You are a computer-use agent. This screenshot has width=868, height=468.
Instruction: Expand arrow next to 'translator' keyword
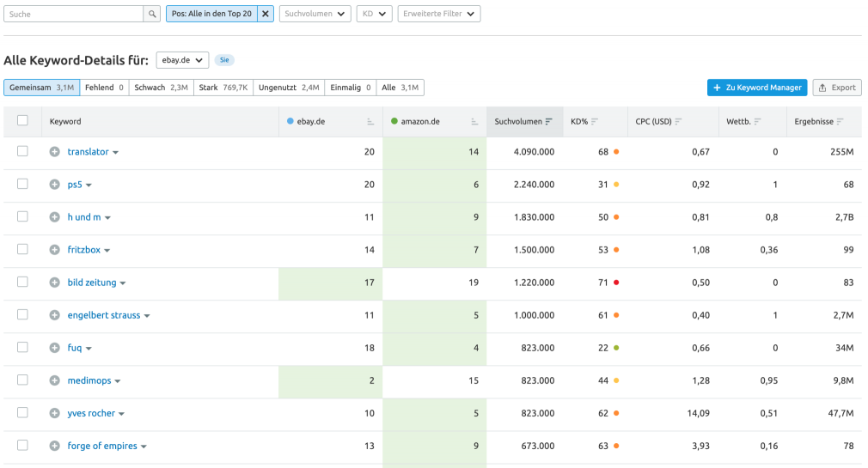[116, 153]
